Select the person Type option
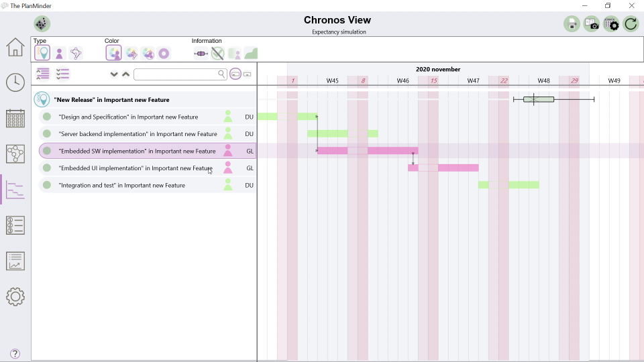The height and width of the screenshot is (362, 644). click(x=59, y=53)
